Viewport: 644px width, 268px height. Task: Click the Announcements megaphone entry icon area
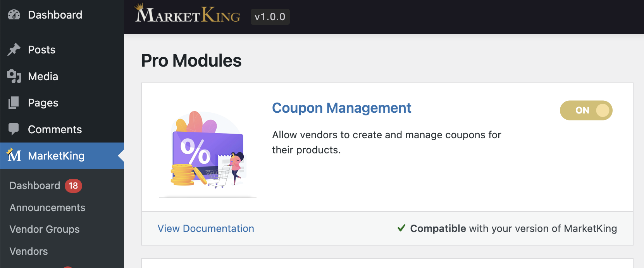point(47,208)
